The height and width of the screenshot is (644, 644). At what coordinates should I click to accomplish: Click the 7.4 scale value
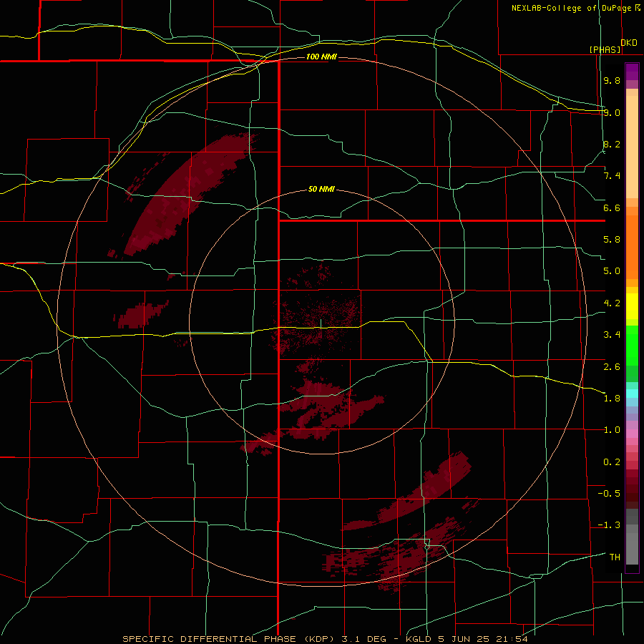coord(612,176)
